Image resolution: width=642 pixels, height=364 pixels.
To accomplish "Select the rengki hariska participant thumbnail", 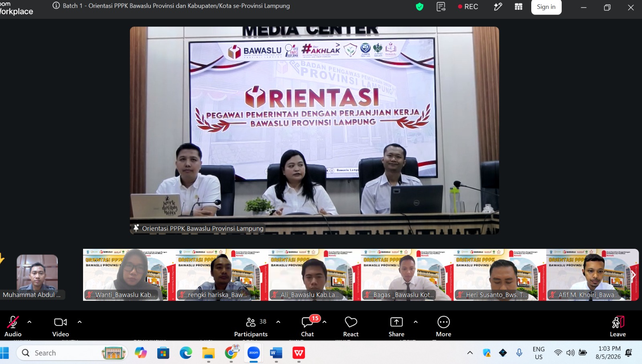I will (222, 275).
